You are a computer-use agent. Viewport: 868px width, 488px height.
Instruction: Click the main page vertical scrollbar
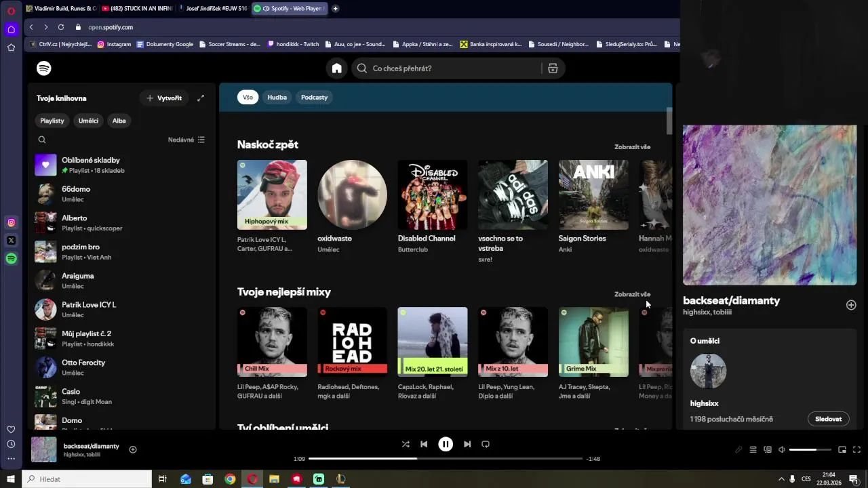[x=669, y=121]
